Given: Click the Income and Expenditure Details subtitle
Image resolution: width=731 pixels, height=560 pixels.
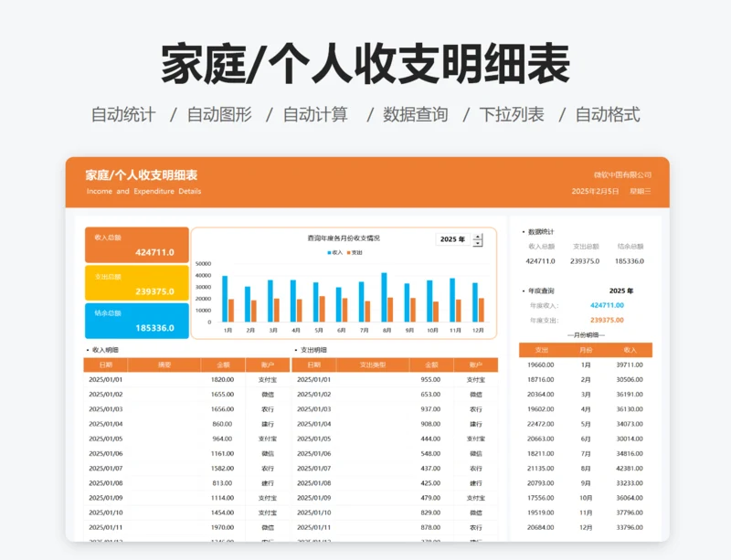Looking at the screenshot, I should (x=143, y=191).
